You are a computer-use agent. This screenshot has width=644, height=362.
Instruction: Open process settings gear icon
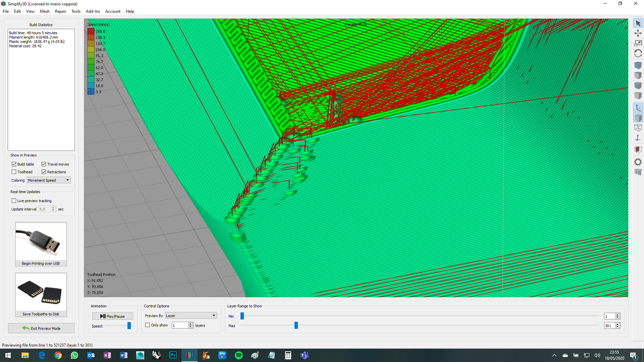(638, 162)
